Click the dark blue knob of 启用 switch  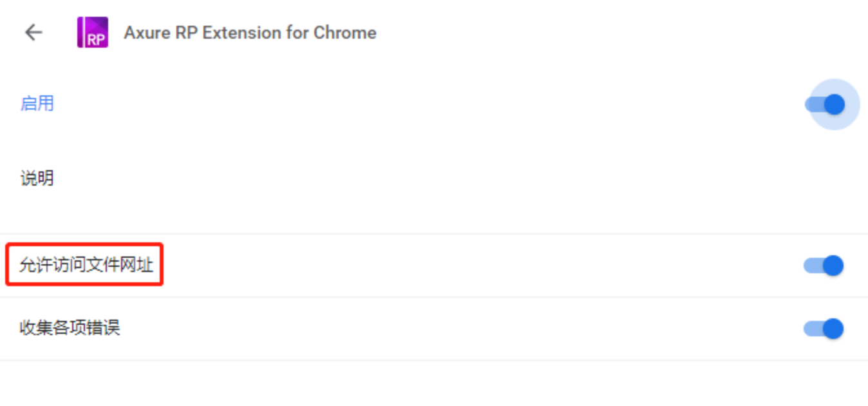834,104
